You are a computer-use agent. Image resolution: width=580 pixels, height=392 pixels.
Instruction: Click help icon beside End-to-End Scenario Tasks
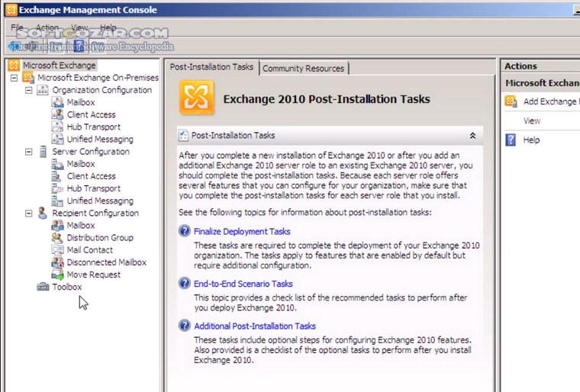click(184, 283)
